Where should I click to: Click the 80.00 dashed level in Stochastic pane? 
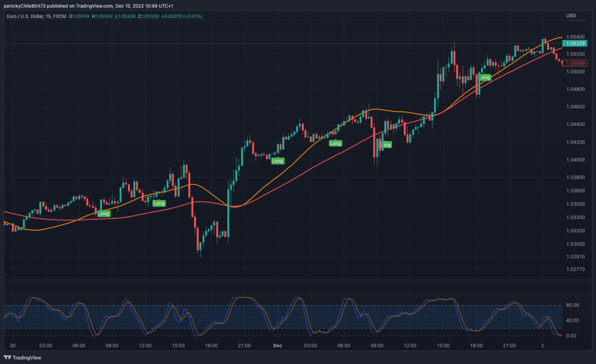285,305
